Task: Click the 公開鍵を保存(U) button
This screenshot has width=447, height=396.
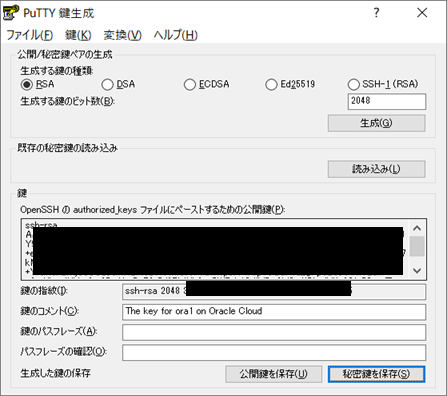Action: (x=274, y=374)
